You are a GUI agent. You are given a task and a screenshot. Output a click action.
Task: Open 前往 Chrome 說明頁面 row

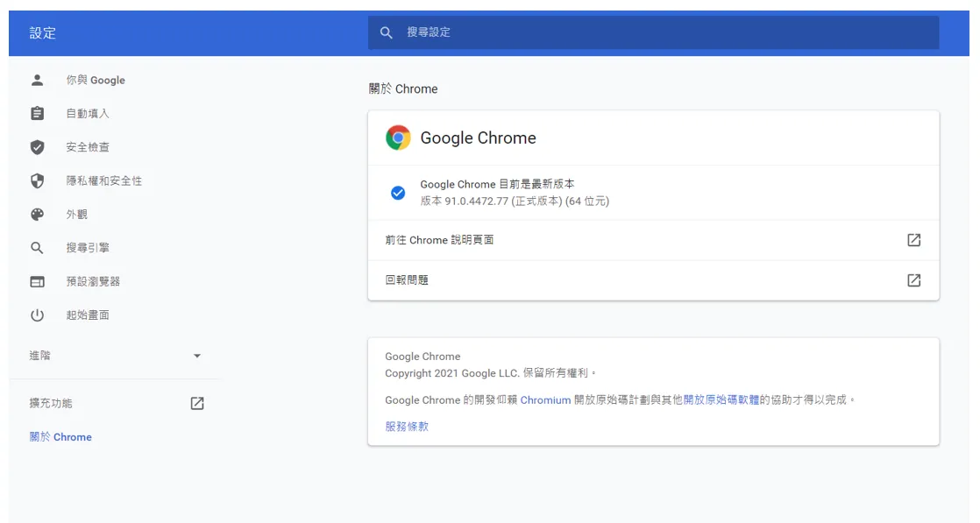pyautogui.click(x=653, y=240)
